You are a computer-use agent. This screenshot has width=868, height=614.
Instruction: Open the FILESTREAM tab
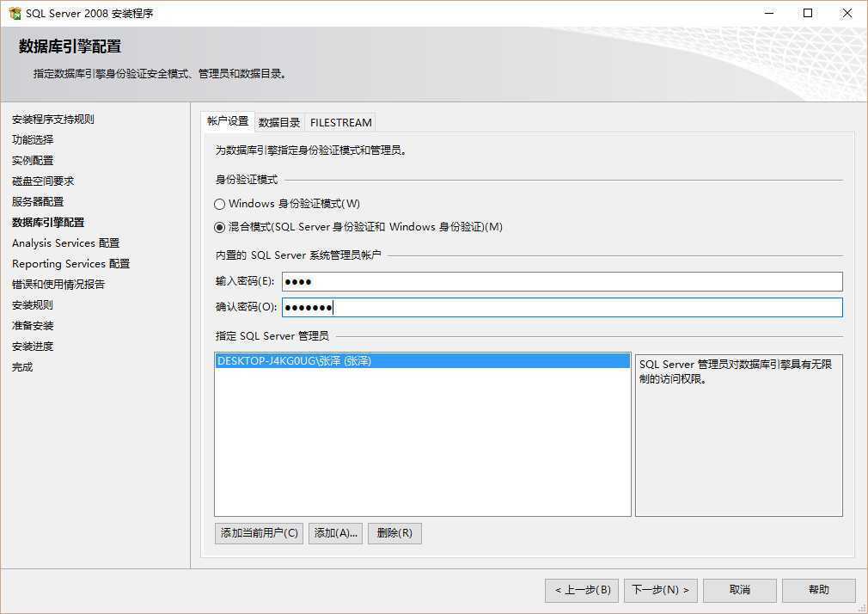coord(340,122)
